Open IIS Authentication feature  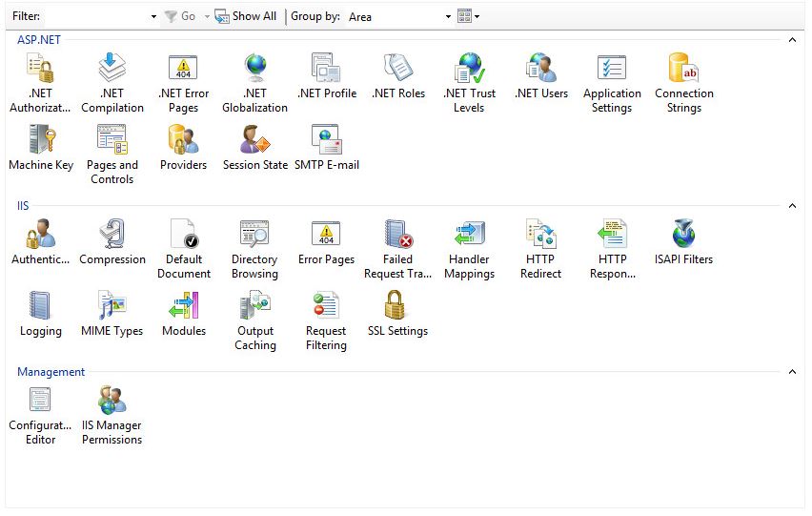pos(40,242)
